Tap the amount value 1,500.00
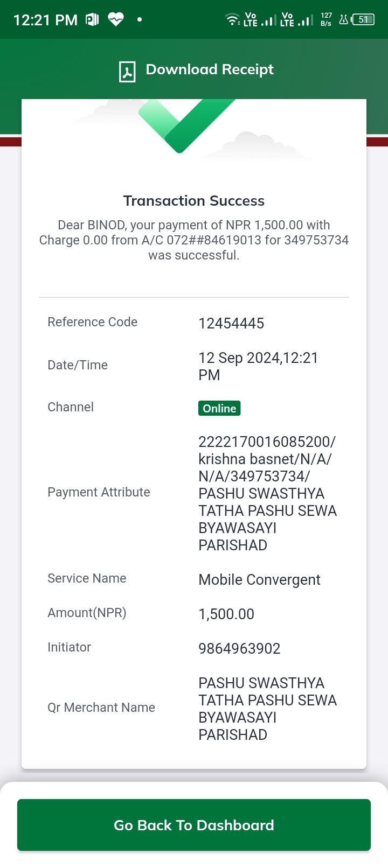Screen dimensions: 388x868 click(226, 614)
